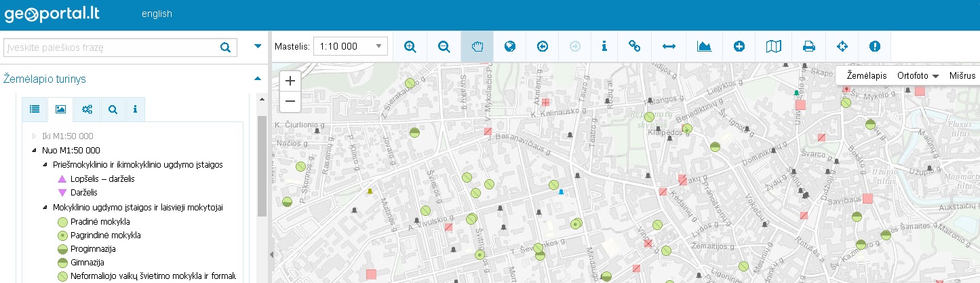This screenshot has height=283, width=980.
Task: Go to previous map extent
Action: [543, 46]
